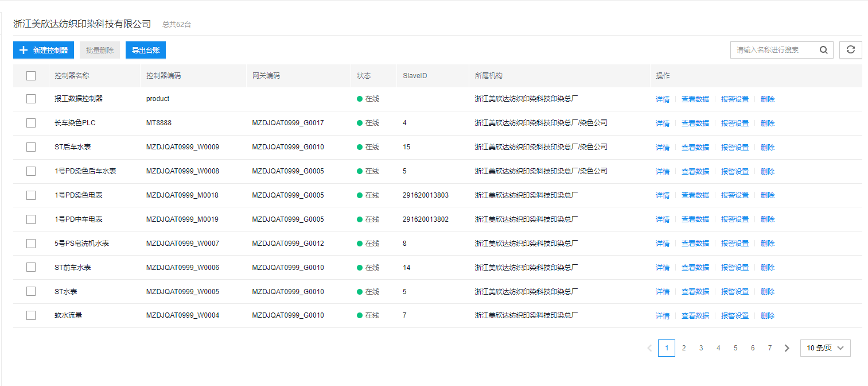The height and width of the screenshot is (386, 868).
Task: Focus the name search input field
Action: click(774, 50)
